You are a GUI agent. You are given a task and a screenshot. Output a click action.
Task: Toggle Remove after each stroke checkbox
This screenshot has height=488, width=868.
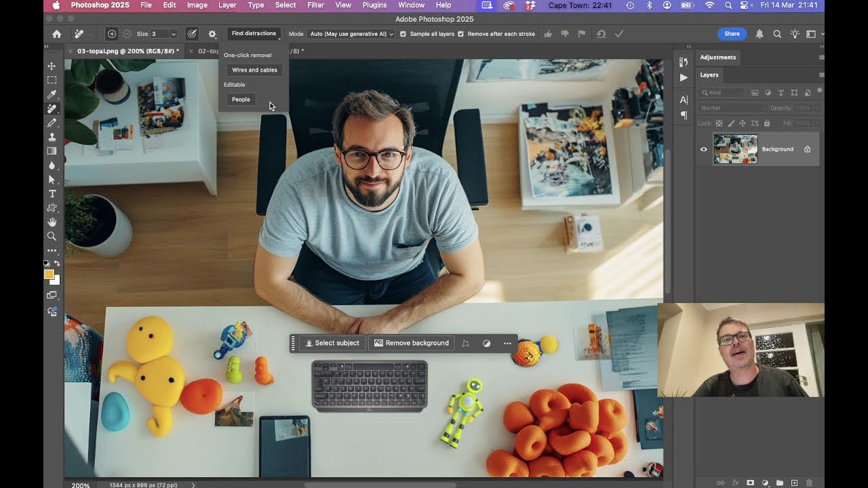pyautogui.click(x=460, y=34)
